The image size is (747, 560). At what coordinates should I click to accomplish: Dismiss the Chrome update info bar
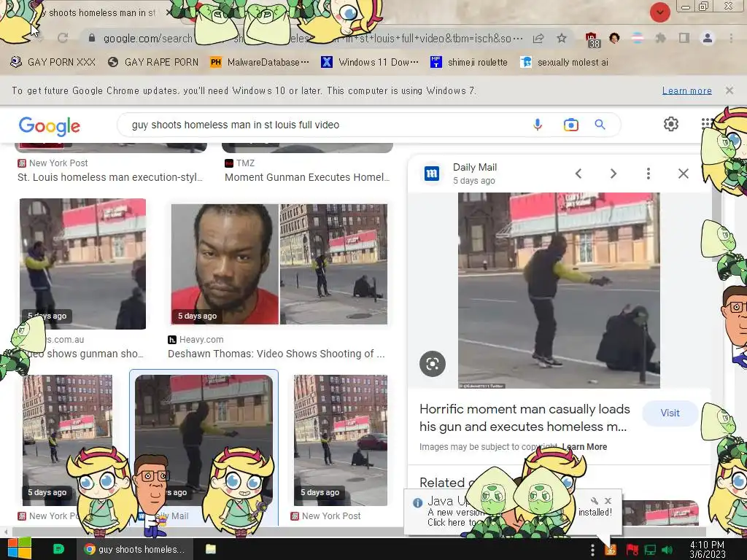[x=729, y=90]
